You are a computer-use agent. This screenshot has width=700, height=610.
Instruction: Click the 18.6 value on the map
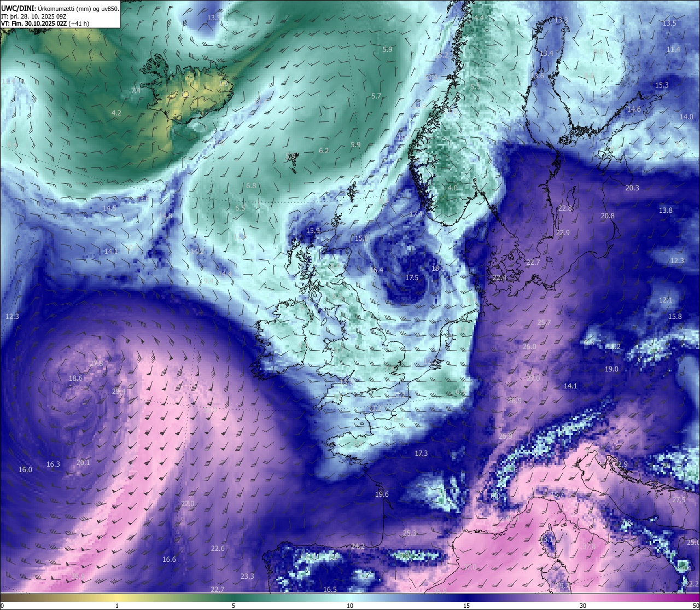click(75, 379)
